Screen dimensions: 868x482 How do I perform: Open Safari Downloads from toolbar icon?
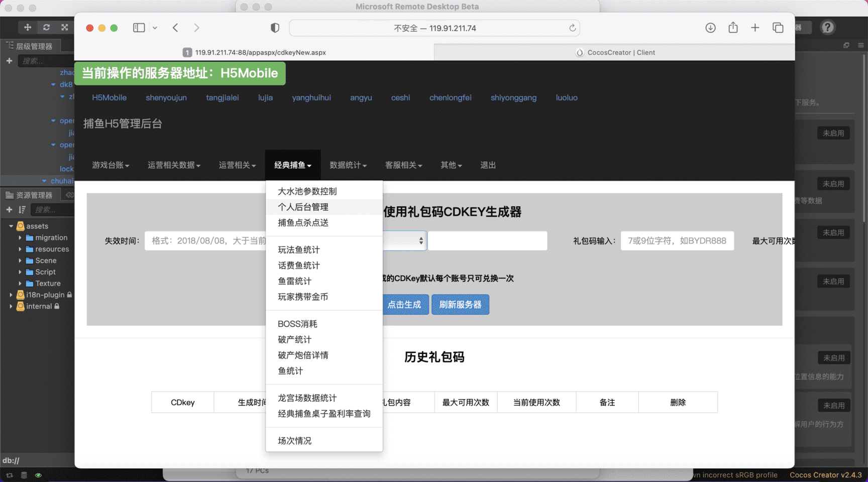(710, 28)
